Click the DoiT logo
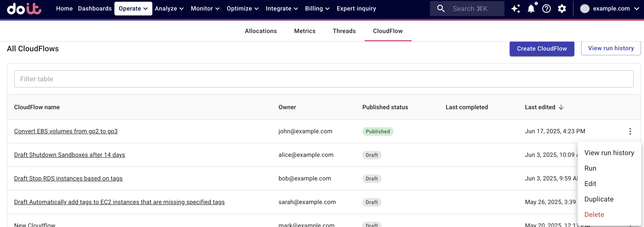Screen dimensions: 644x227 tap(24, 9)
